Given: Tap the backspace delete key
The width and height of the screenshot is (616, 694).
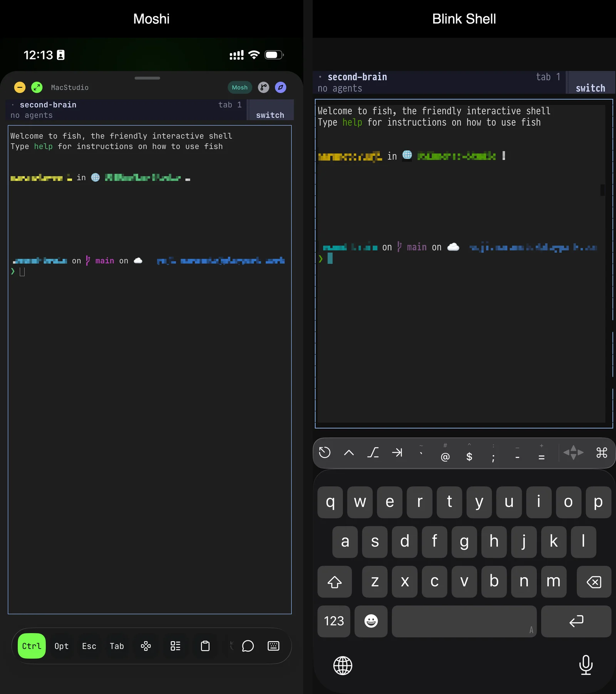Looking at the screenshot, I should coord(594,582).
